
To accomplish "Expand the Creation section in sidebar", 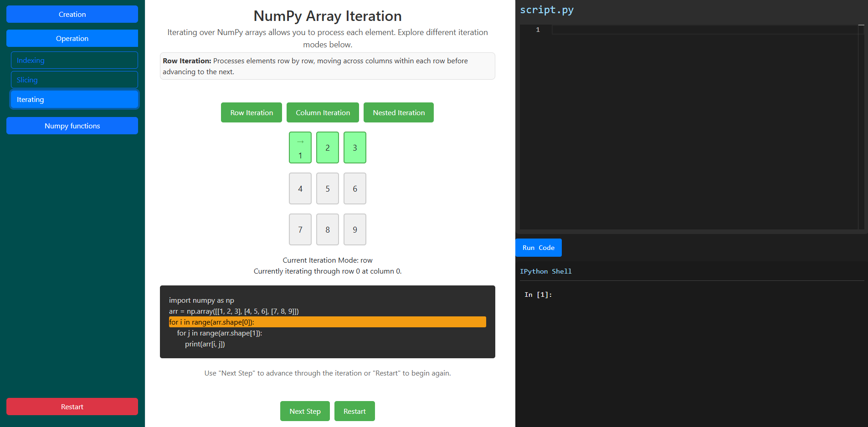I will [72, 14].
